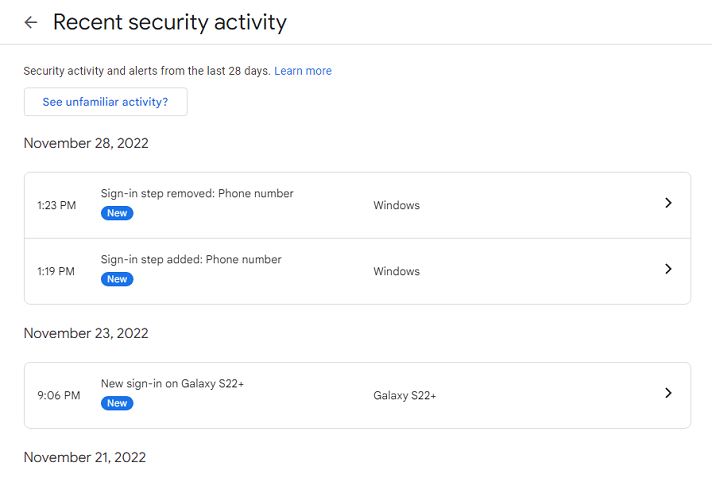
Task: Click the New badge under step added
Action: coord(117,279)
